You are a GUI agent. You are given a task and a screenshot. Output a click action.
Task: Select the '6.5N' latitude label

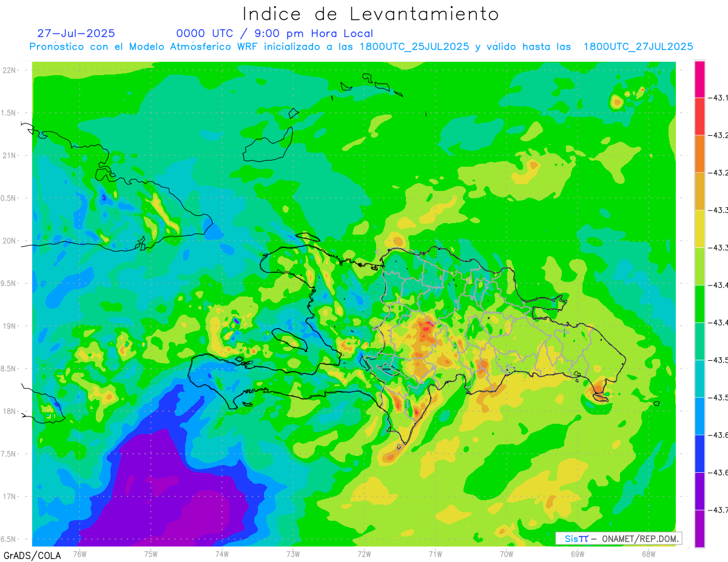pyautogui.click(x=9, y=539)
